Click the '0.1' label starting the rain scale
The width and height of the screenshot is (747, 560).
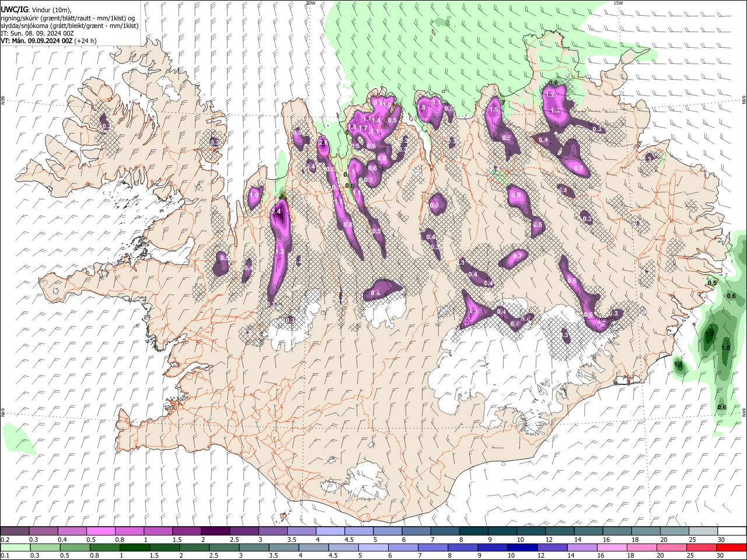pos(5,555)
